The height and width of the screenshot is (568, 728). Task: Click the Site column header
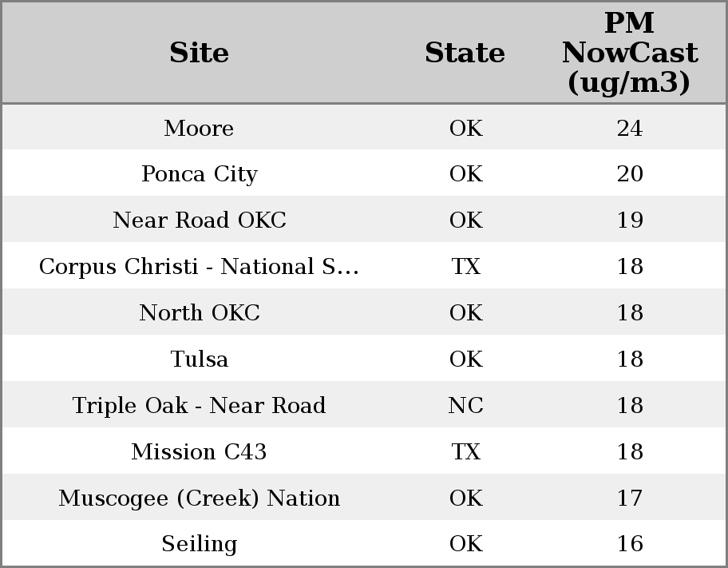pyautogui.click(x=199, y=53)
